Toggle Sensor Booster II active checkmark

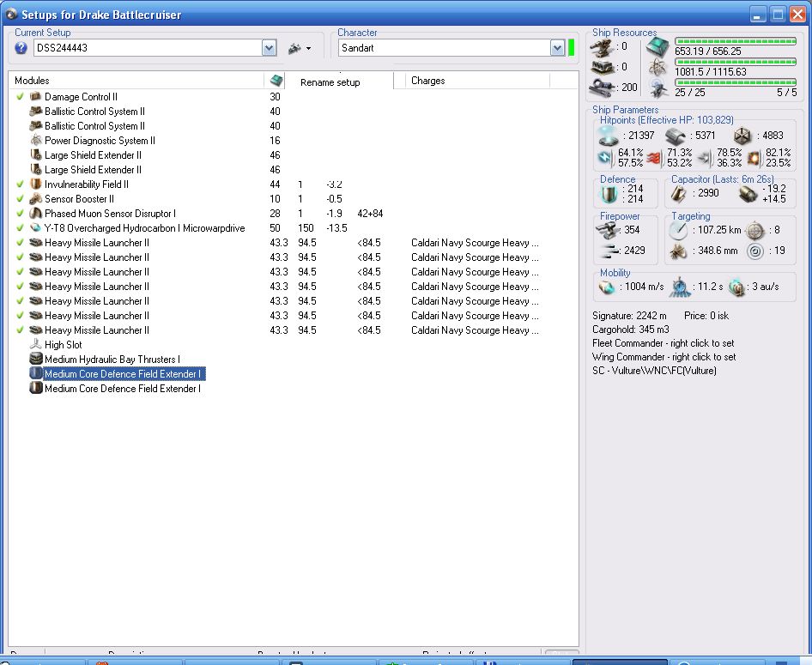21,198
